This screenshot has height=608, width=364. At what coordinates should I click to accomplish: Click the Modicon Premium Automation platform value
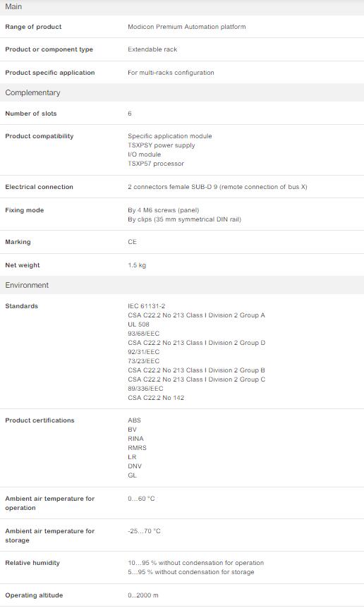[186, 27]
